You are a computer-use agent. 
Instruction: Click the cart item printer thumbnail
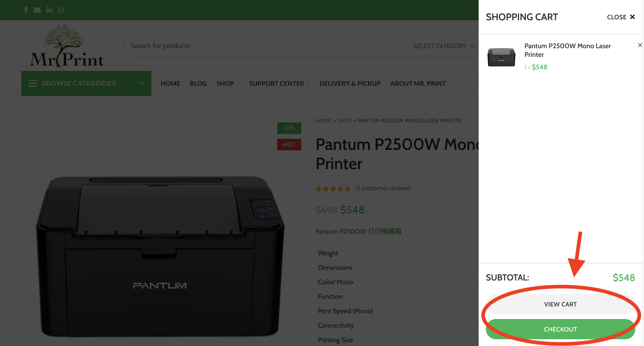coord(501,57)
